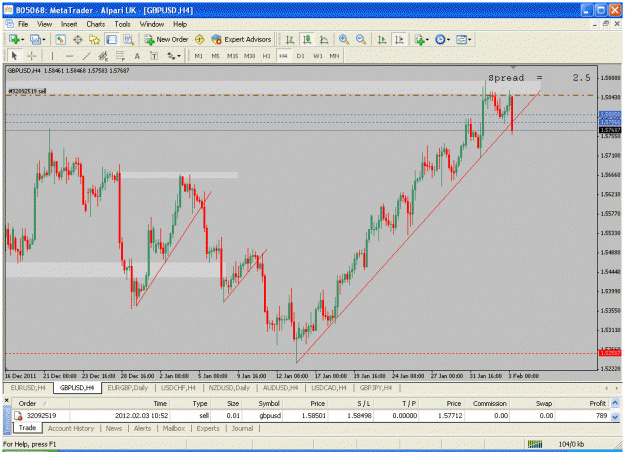
Task: Close the Terminal panel with X
Action: point(7,400)
